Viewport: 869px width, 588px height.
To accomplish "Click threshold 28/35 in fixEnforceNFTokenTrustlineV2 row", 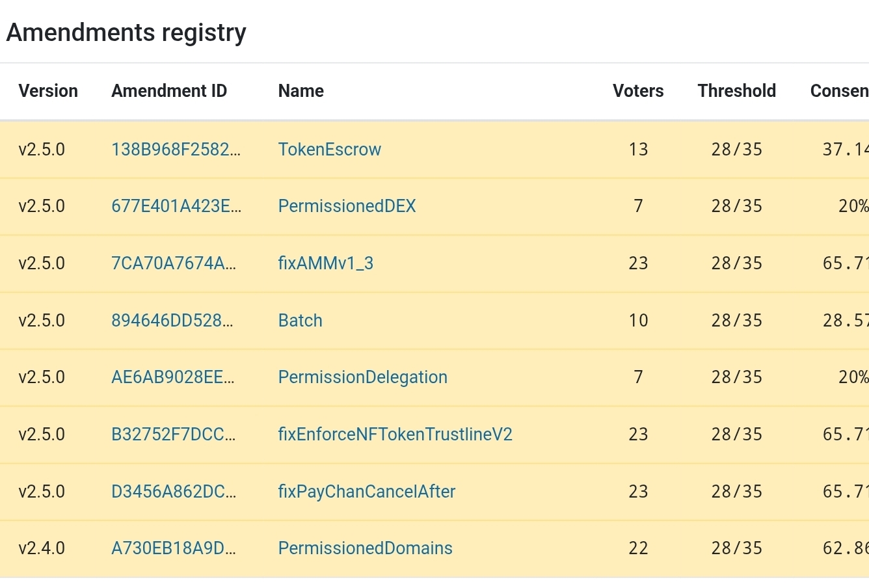I will tap(737, 434).
